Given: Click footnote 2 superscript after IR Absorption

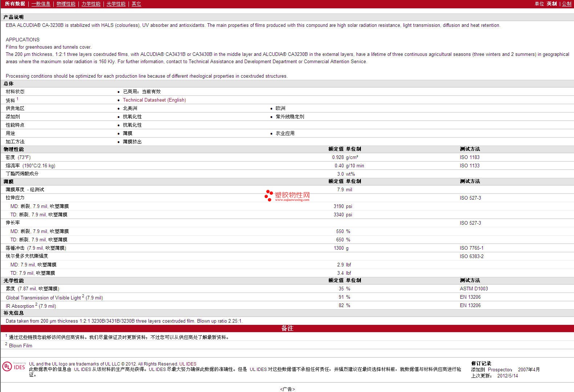Looking at the screenshot, I should (x=36, y=305).
